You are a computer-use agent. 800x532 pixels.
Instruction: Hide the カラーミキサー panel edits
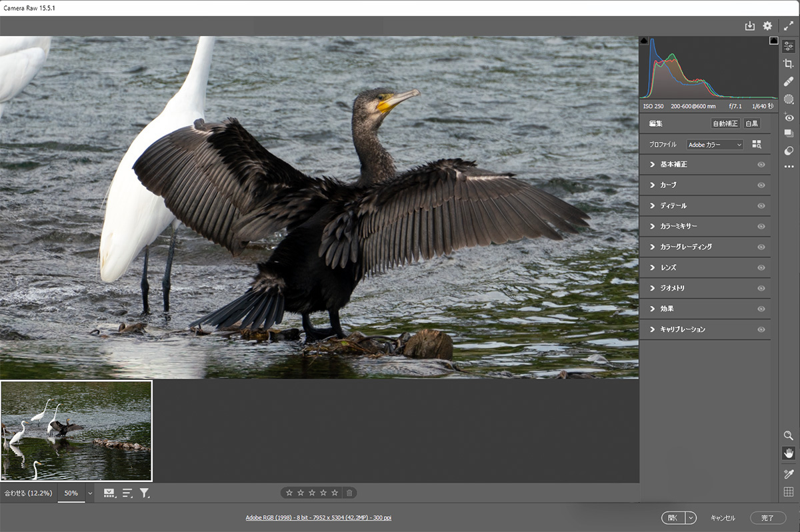pyautogui.click(x=761, y=227)
